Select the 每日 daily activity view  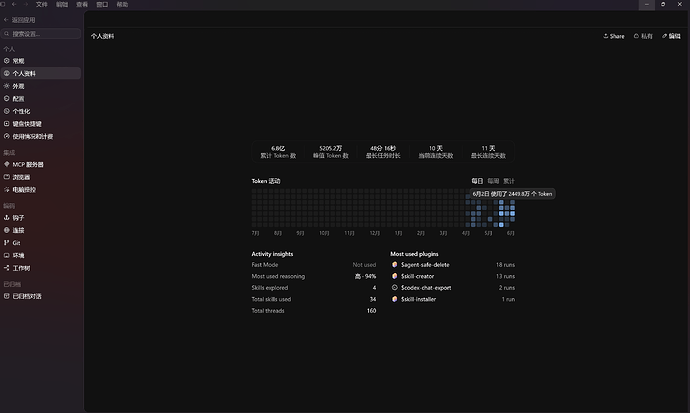coord(477,181)
